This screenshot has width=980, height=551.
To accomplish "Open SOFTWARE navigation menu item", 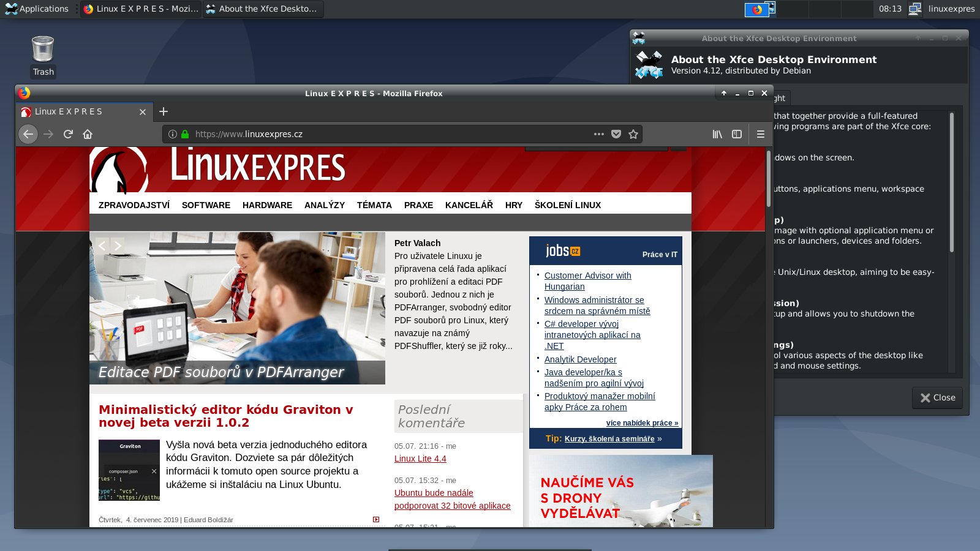I will click(206, 205).
